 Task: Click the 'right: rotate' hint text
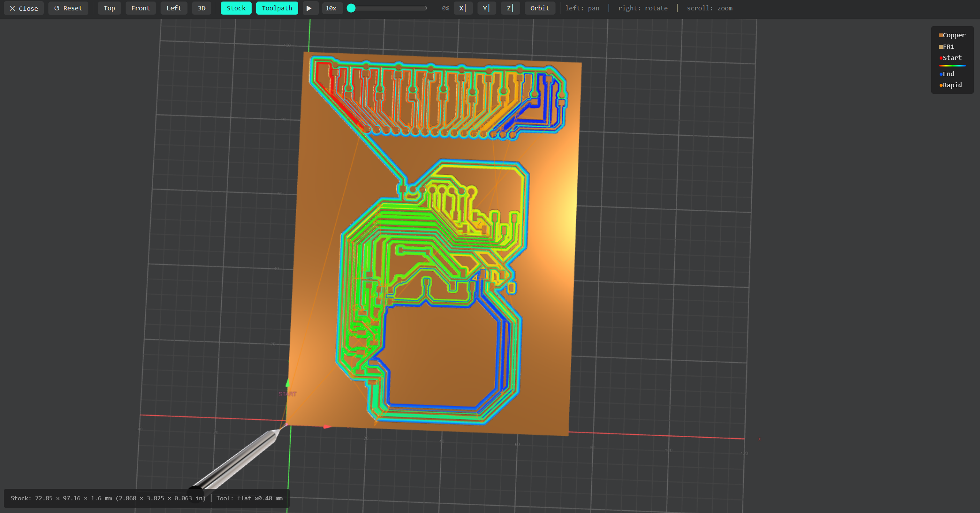click(x=643, y=8)
